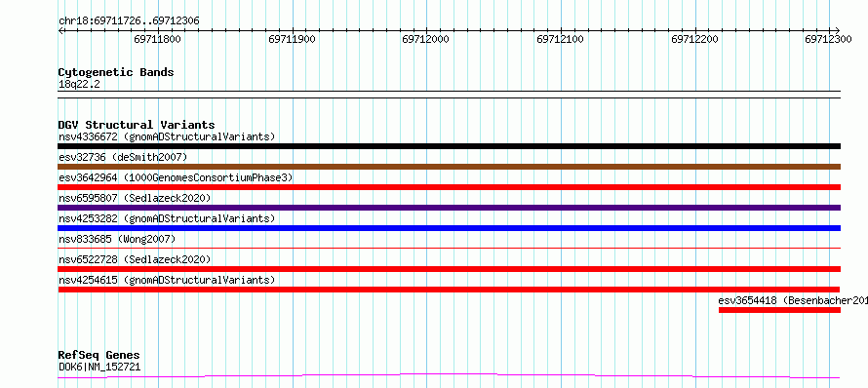The width and height of the screenshot is (868, 388).
Task: Click the short red esv3654418 variant bar
Action: [x=779, y=310]
